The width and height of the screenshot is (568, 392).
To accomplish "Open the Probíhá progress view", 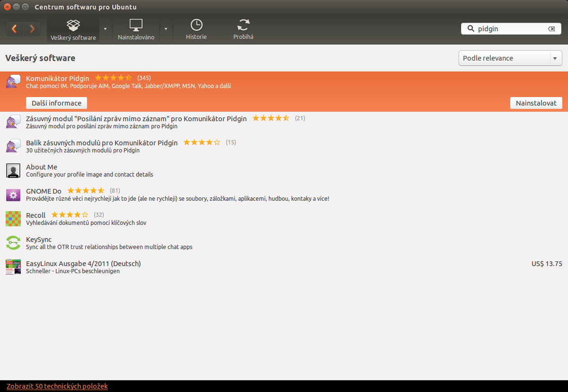I will (243, 29).
